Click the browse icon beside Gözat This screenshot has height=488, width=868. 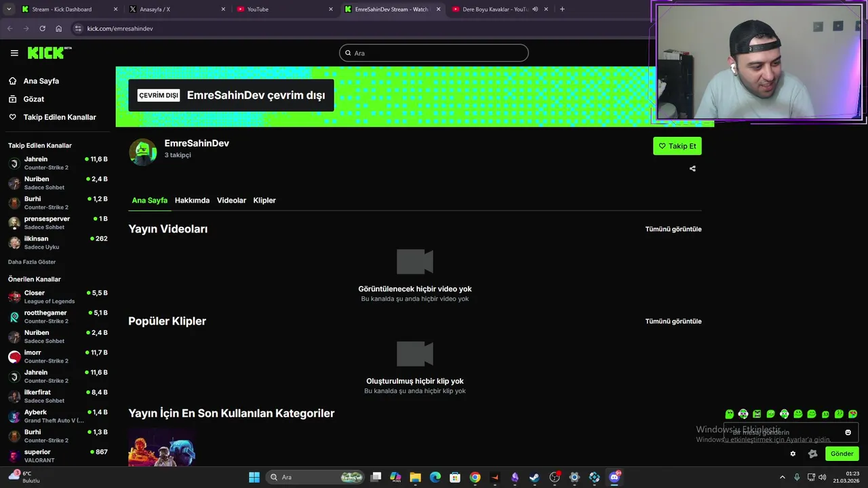tap(12, 99)
